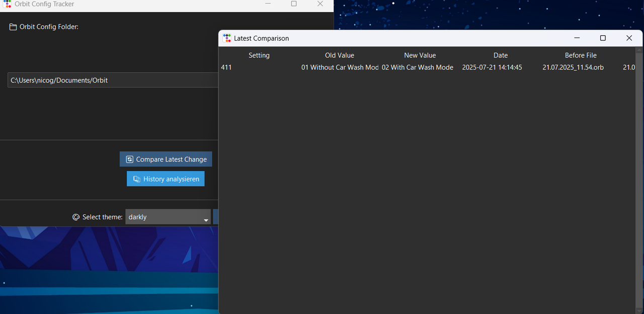Click the '01 Without Car Wash Mod' cell
The width and height of the screenshot is (644, 314).
coord(340,67)
